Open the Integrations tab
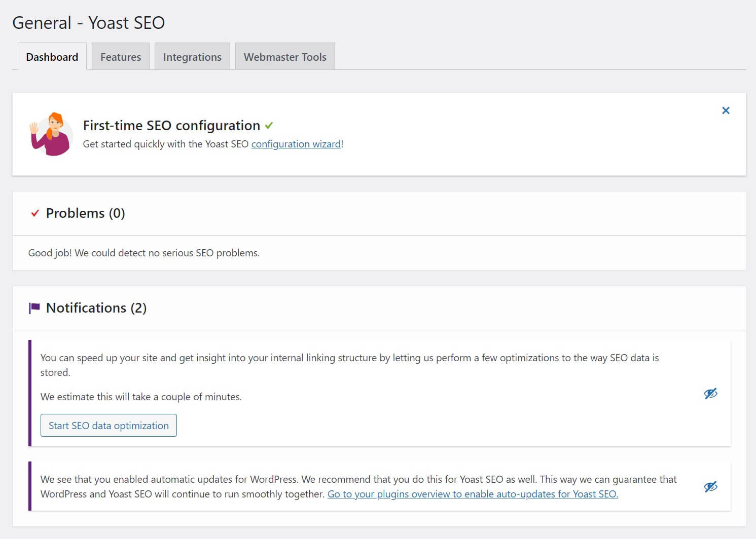 pos(192,56)
